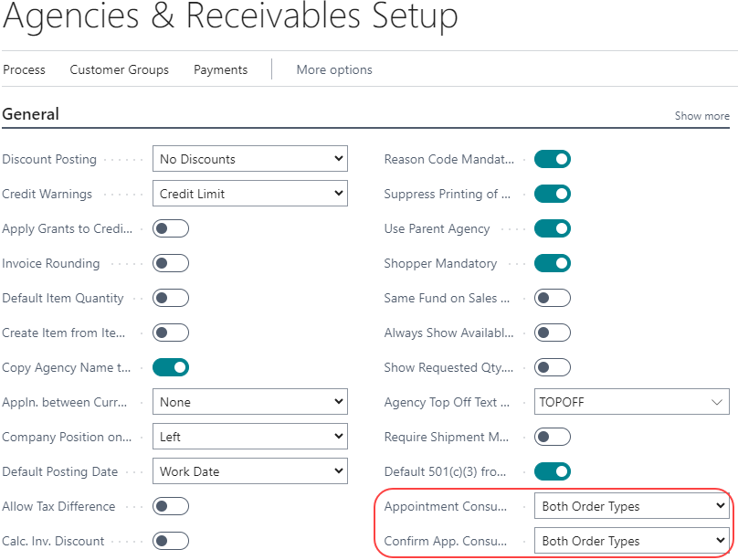
Task: Click the Agency Top Off Text field
Action: pos(621,402)
